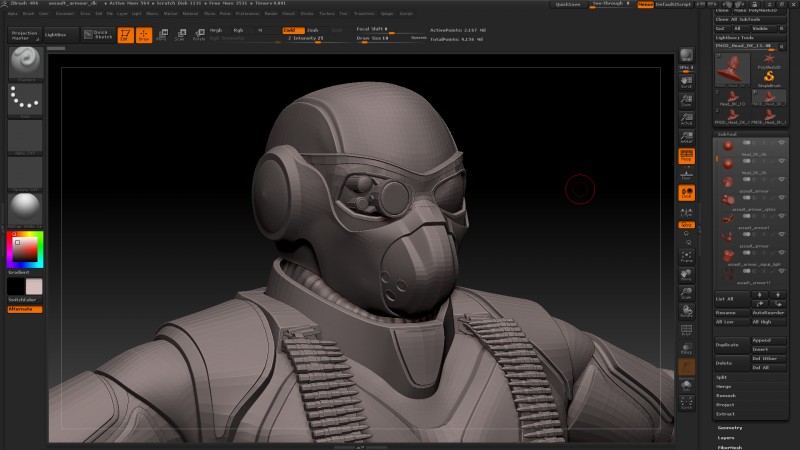
Task: Open the Brush menu
Action: point(28,14)
